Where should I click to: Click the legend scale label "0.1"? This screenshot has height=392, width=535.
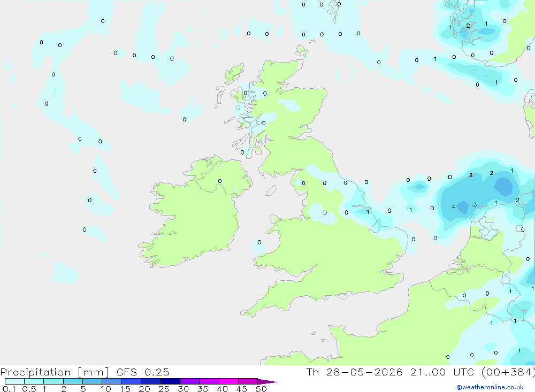pyautogui.click(x=9, y=389)
